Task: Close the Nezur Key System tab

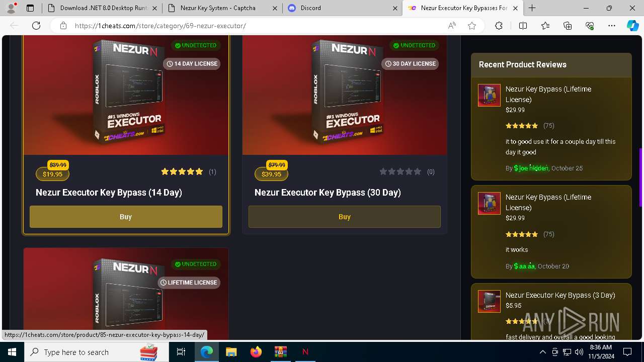Action: [275, 8]
